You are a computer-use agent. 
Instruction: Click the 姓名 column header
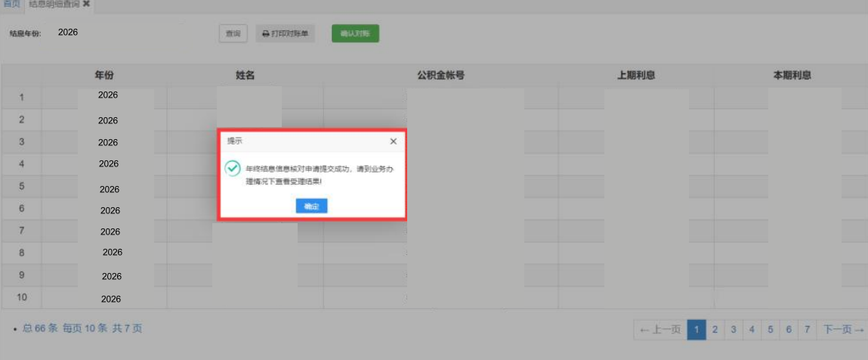coord(246,76)
